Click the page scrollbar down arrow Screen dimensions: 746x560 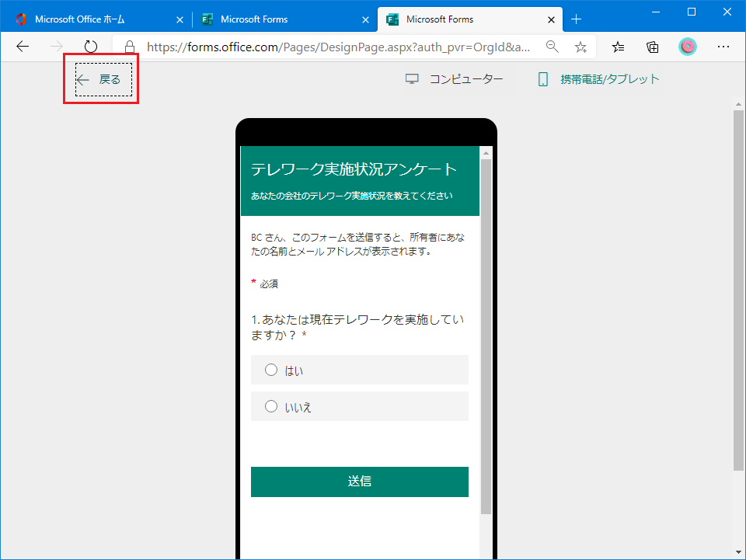point(738,552)
